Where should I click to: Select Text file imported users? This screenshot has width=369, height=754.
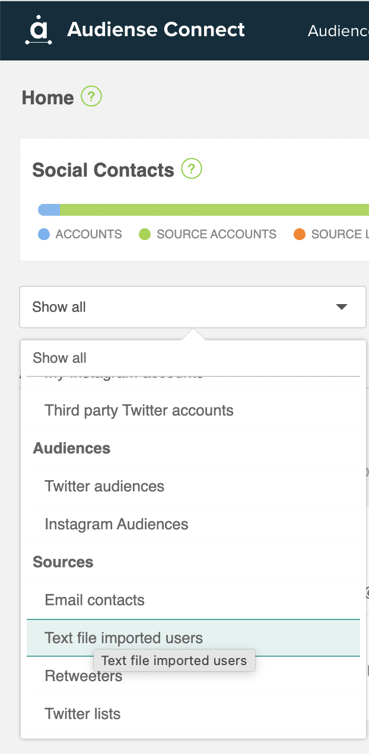[193, 638]
